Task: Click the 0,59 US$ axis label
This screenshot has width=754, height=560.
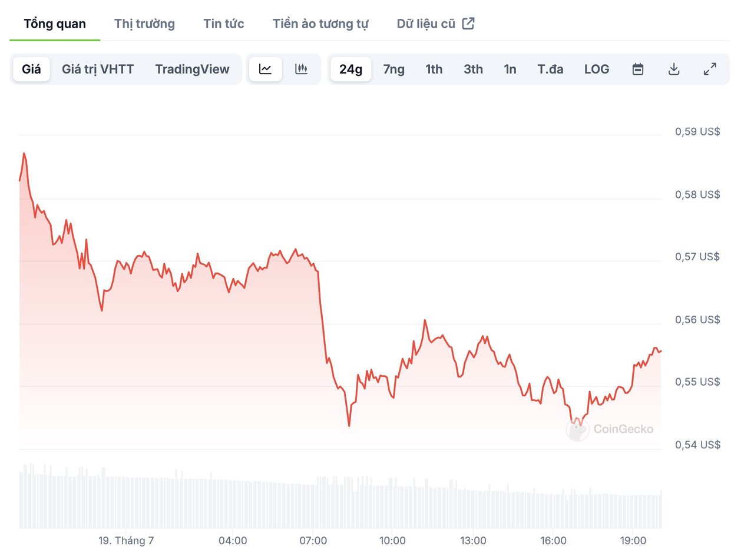Action: point(697,131)
